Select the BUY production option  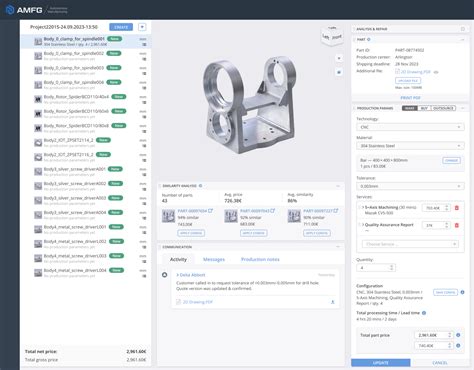(x=424, y=108)
